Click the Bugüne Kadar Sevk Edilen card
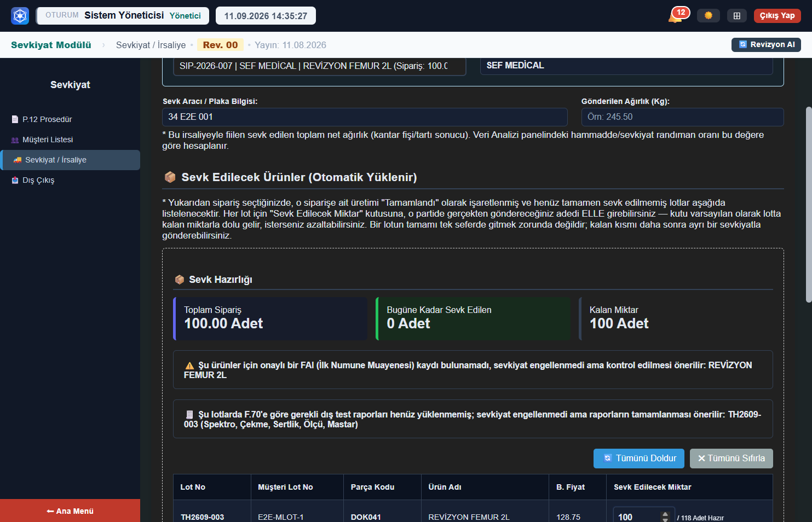 click(473, 318)
